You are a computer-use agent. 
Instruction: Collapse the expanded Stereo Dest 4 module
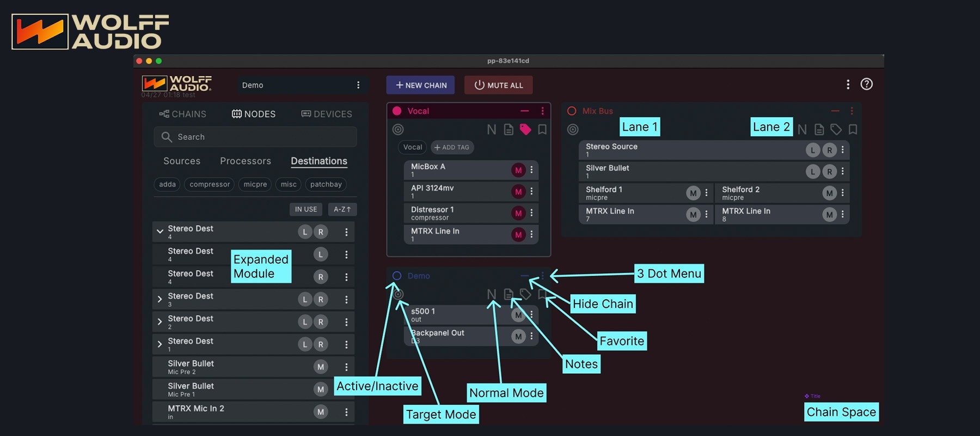[160, 232]
